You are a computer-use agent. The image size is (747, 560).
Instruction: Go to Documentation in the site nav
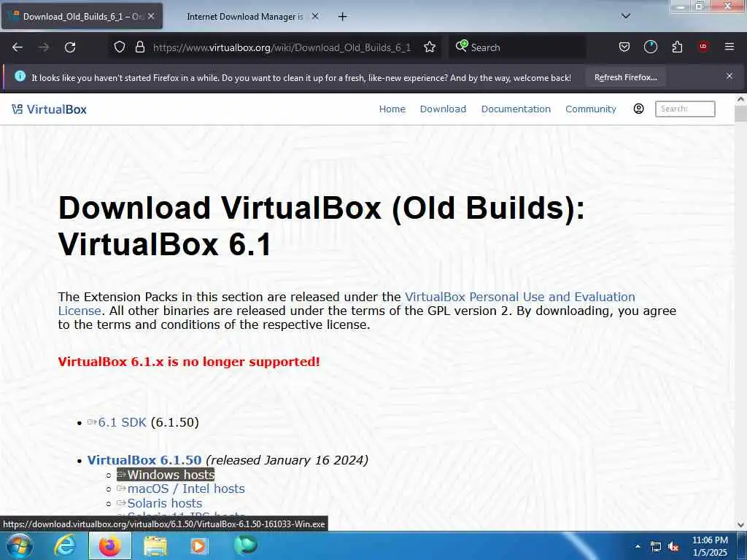click(x=516, y=109)
